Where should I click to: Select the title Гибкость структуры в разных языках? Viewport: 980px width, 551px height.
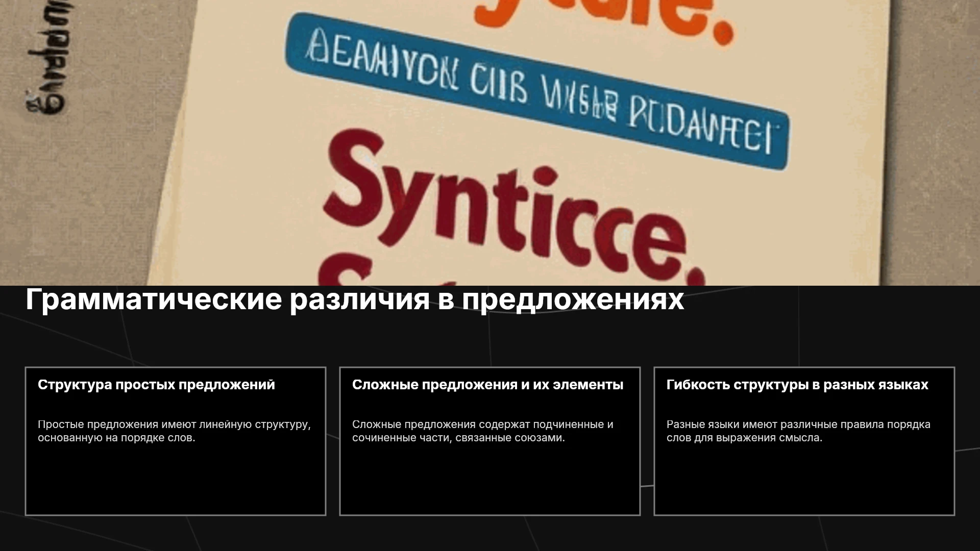pyautogui.click(x=797, y=385)
